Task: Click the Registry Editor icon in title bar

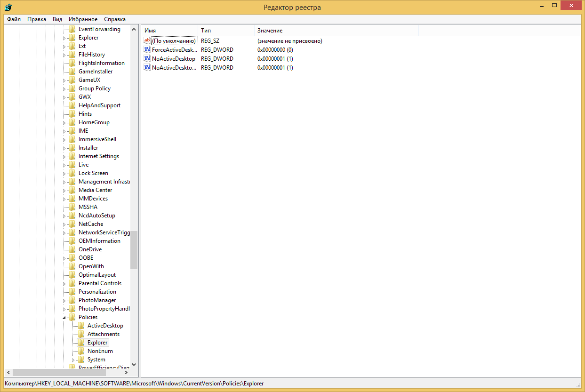Action: pyautogui.click(x=8, y=7)
